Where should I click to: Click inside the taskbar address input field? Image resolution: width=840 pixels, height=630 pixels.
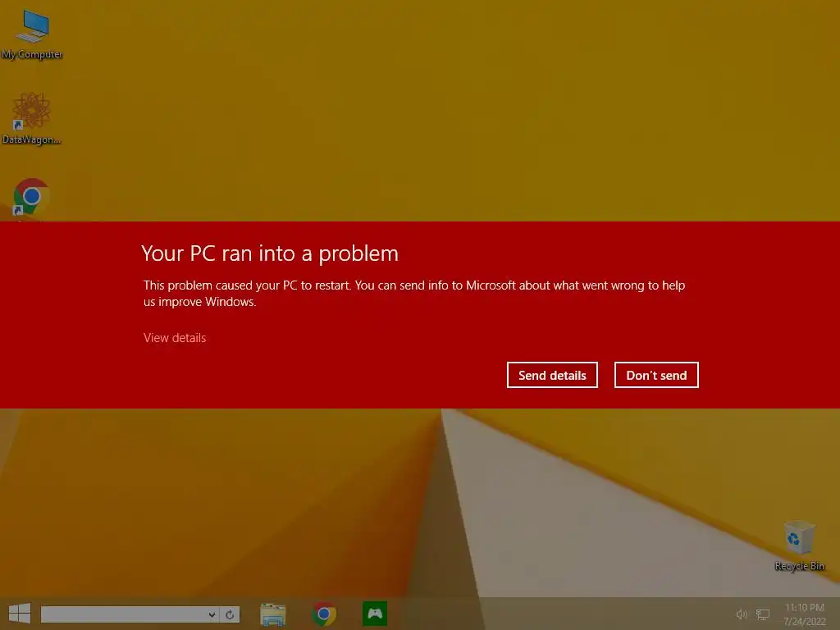[x=124, y=614]
